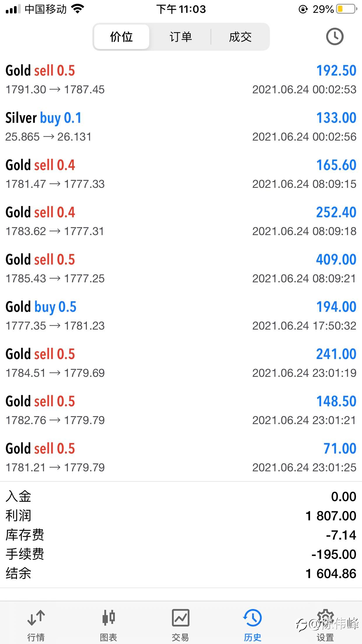
Task: Open Gold sell 0.5 trade with profit 409.00
Action: [181, 269]
